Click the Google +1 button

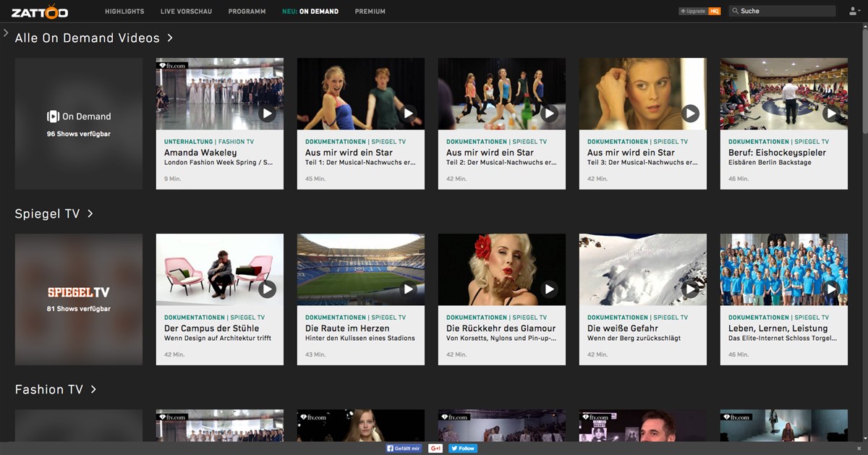435,448
